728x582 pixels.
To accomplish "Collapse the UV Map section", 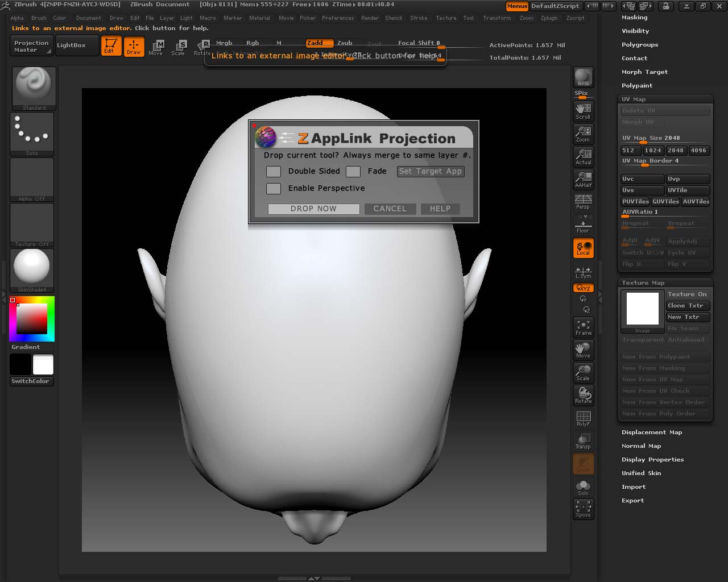I will pyautogui.click(x=634, y=99).
